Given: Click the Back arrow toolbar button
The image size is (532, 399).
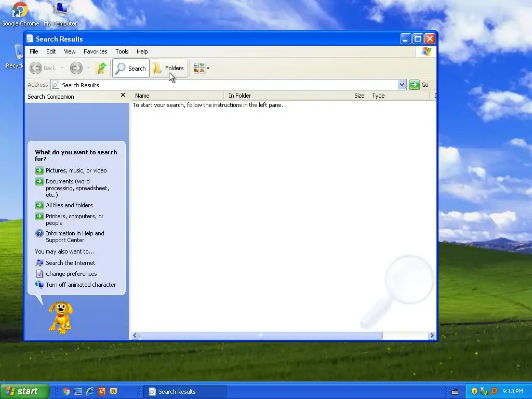Looking at the screenshot, I should click(x=43, y=68).
